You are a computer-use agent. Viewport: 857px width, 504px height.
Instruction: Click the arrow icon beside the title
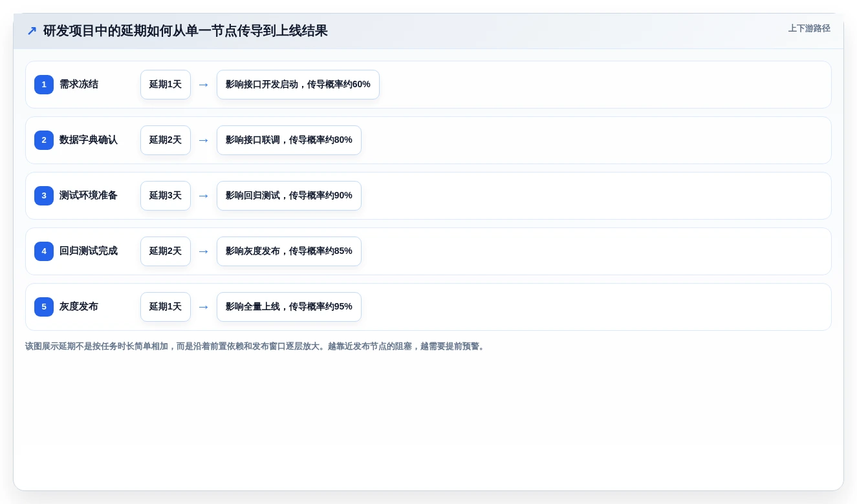(32, 31)
